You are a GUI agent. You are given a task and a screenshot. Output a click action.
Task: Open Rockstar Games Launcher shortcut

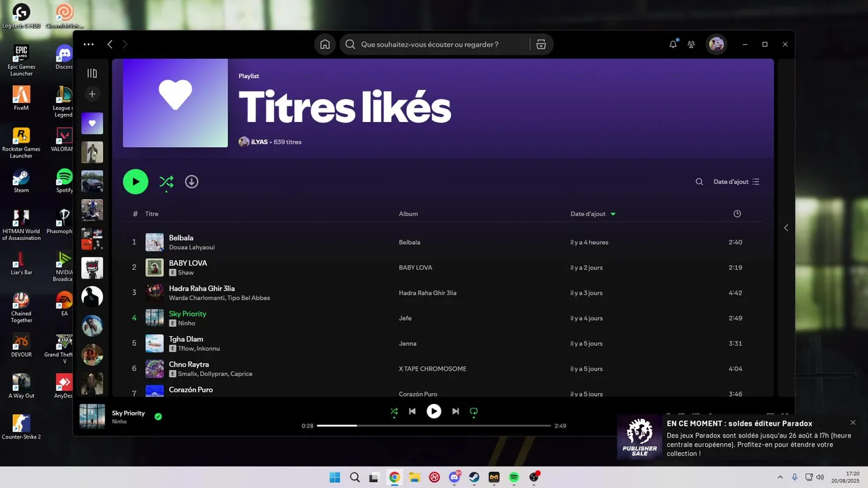pos(21,143)
